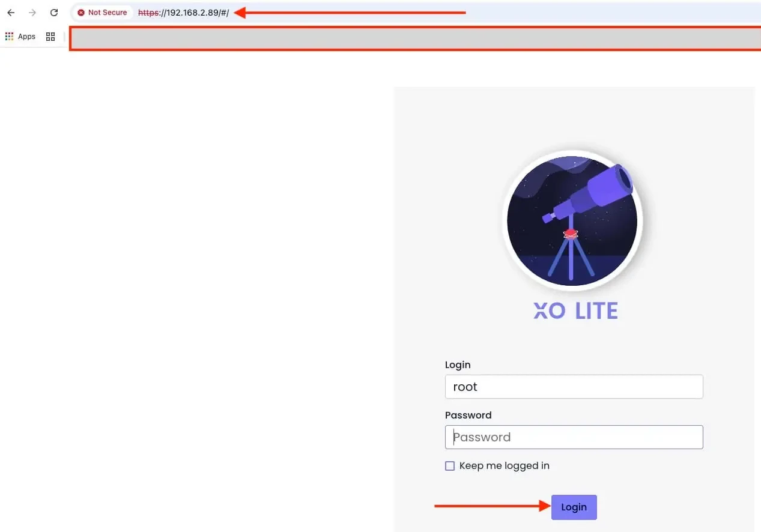
Task: Go back using the browser back arrow
Action: pos(11,13)
